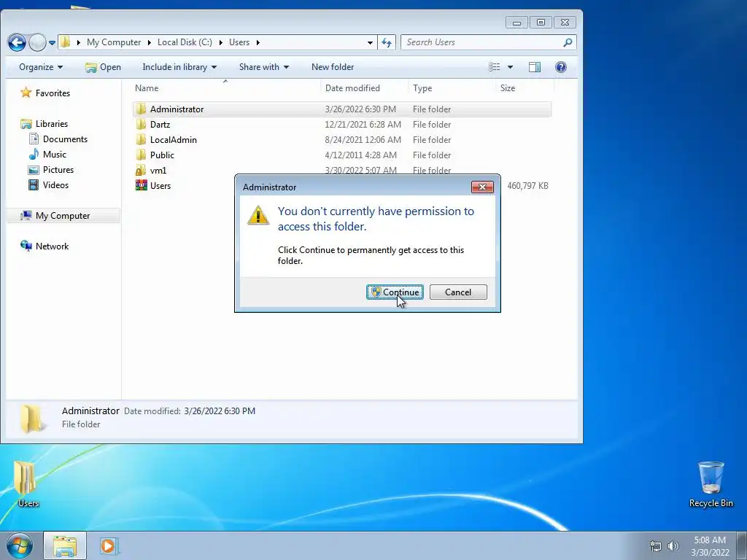Maximize the Explorer window

[541, 23]
